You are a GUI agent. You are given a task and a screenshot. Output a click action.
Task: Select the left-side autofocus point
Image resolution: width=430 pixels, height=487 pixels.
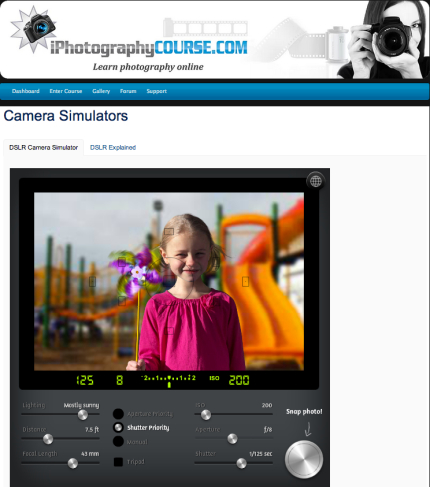point(92,282)
